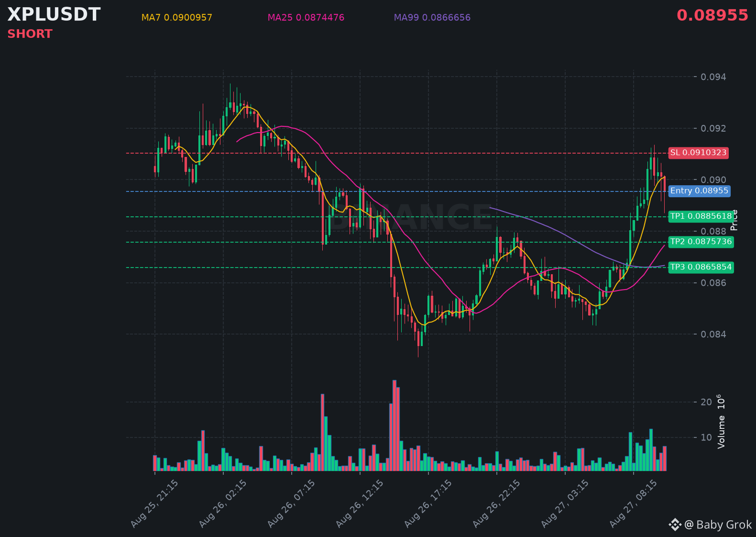Click the MA99 0.0866656 indicator label

(x=432, y=18)
